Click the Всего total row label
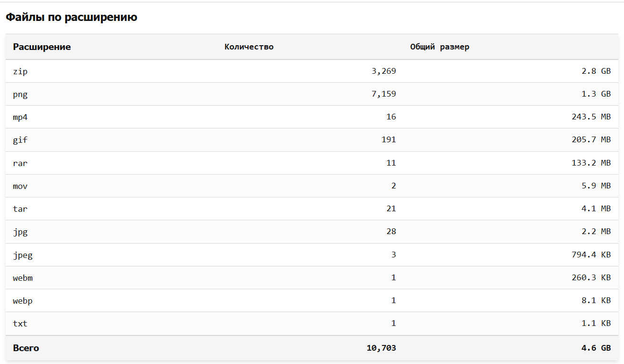 [x=26, y=348]
